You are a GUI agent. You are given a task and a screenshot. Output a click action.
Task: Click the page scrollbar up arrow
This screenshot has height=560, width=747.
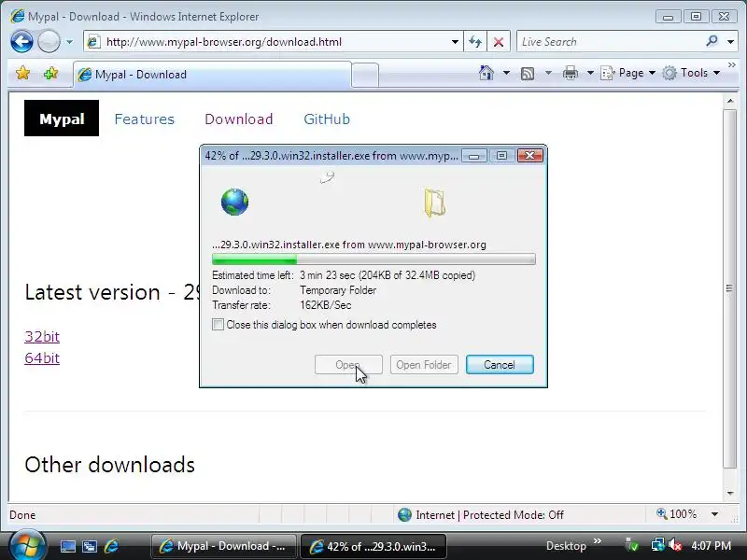click(730, 101)
